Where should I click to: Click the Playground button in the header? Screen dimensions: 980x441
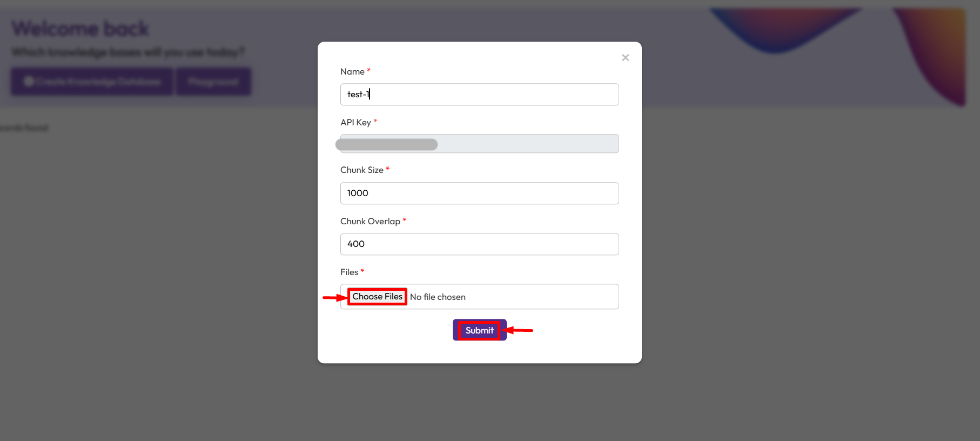pos(213,82)
